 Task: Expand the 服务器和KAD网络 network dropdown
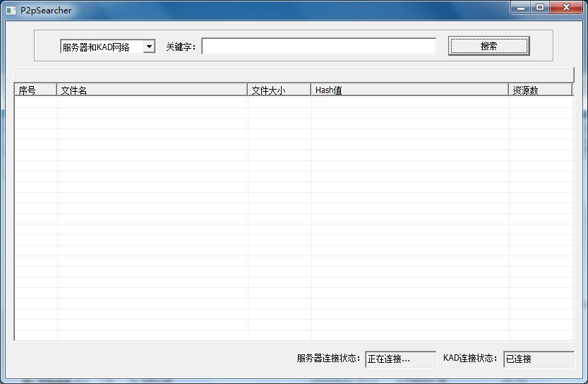149,47
